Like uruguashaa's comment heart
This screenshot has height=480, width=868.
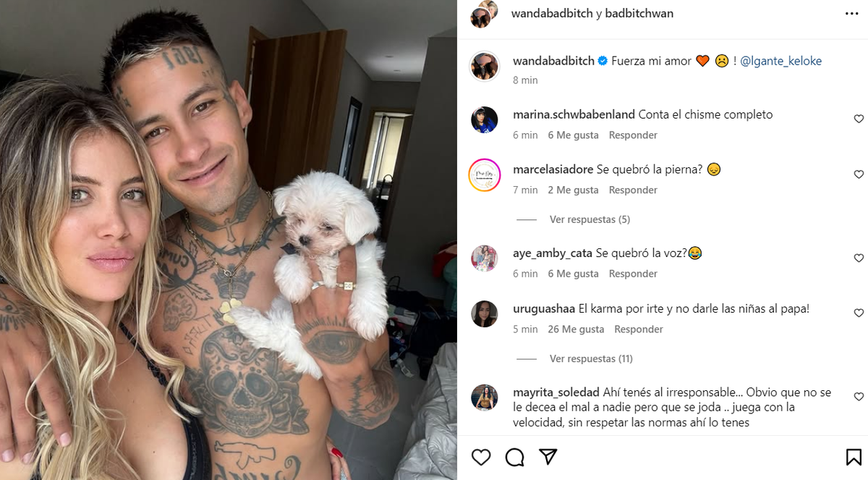859,313
